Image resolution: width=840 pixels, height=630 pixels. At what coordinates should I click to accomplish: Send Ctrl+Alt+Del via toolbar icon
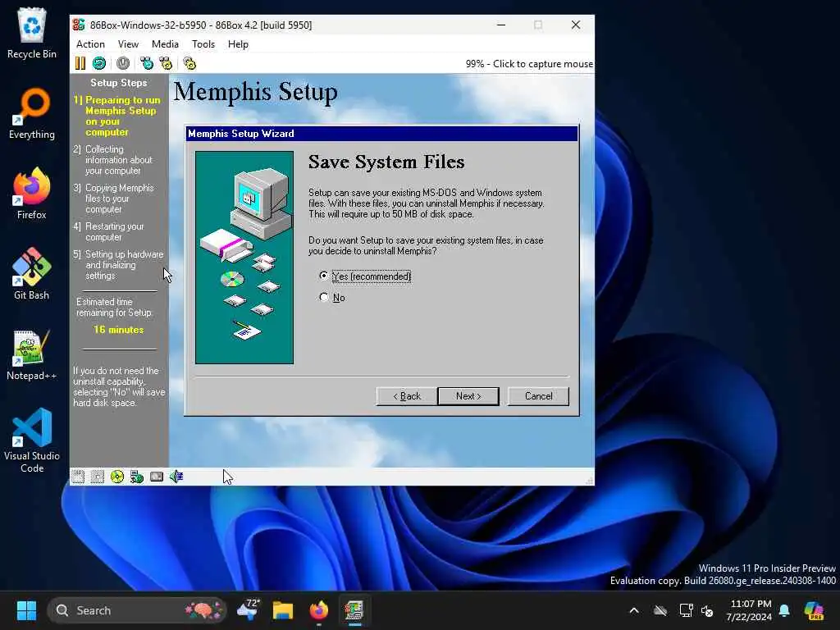pyautogui.click(x=146, y=63)
